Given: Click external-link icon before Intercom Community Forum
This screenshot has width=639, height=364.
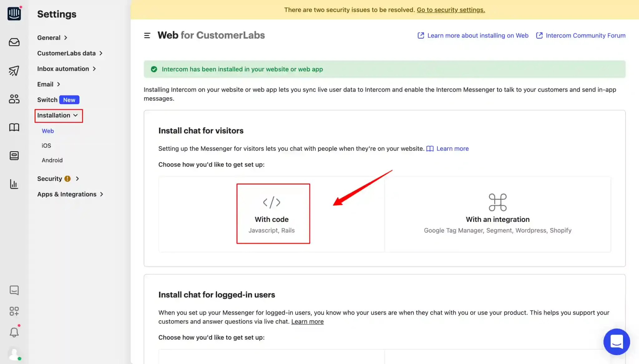Looking at the screenshot, I should 539,36.
